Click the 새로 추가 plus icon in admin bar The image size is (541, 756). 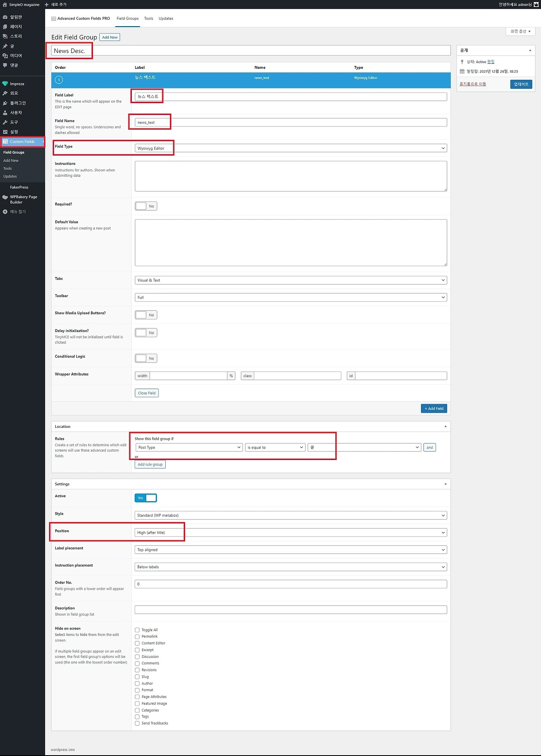point(46,5)
